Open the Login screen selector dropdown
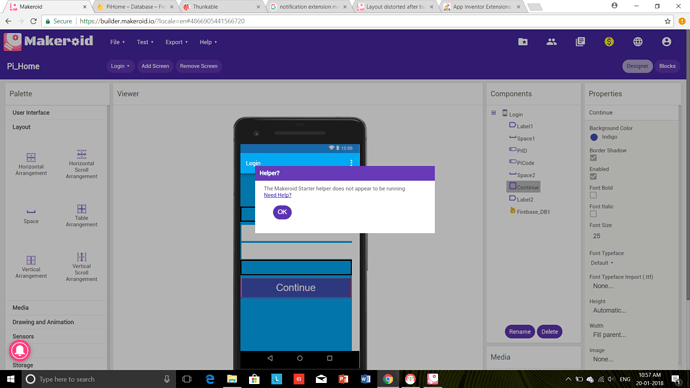Viewport: 690px width, 388px height. tap(120, 66)
